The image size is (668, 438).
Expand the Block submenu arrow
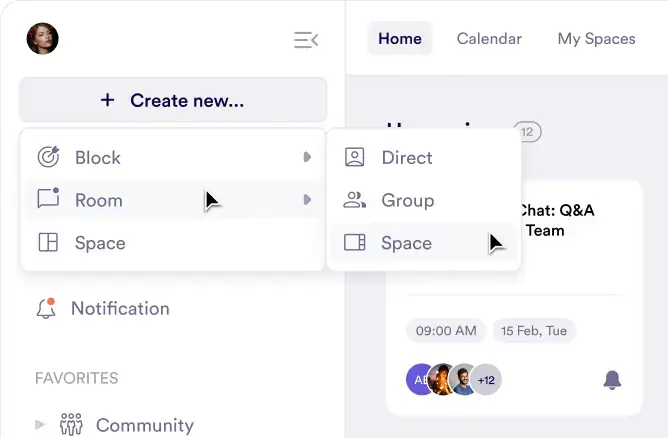pos(307,157)
